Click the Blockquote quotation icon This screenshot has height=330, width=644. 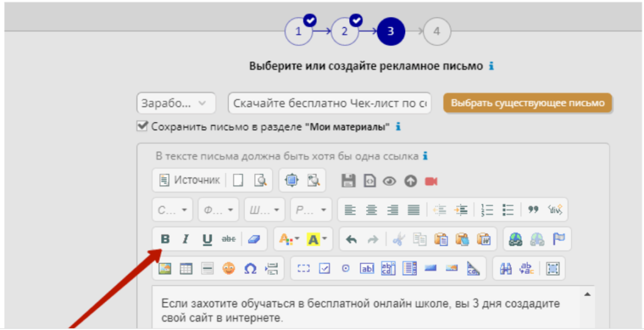click(x=533, y=210)
